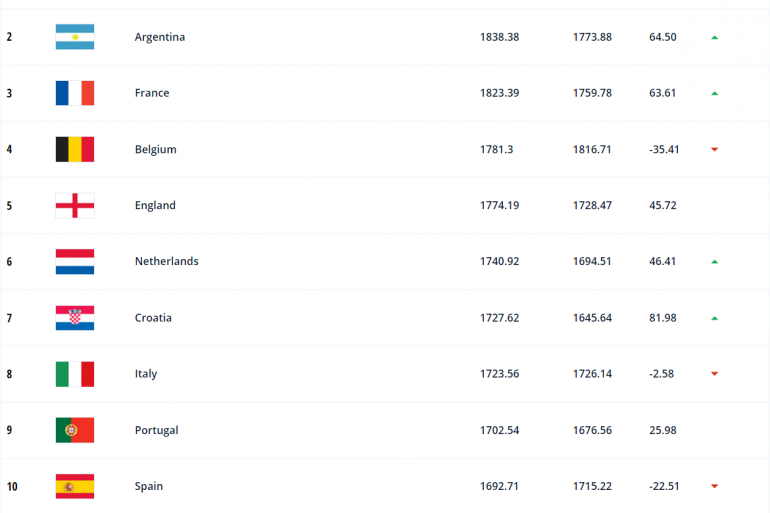The height and width of the screenshot is (513, 770).
Task: Open the Argentina team link
Action: pos(159,37)
